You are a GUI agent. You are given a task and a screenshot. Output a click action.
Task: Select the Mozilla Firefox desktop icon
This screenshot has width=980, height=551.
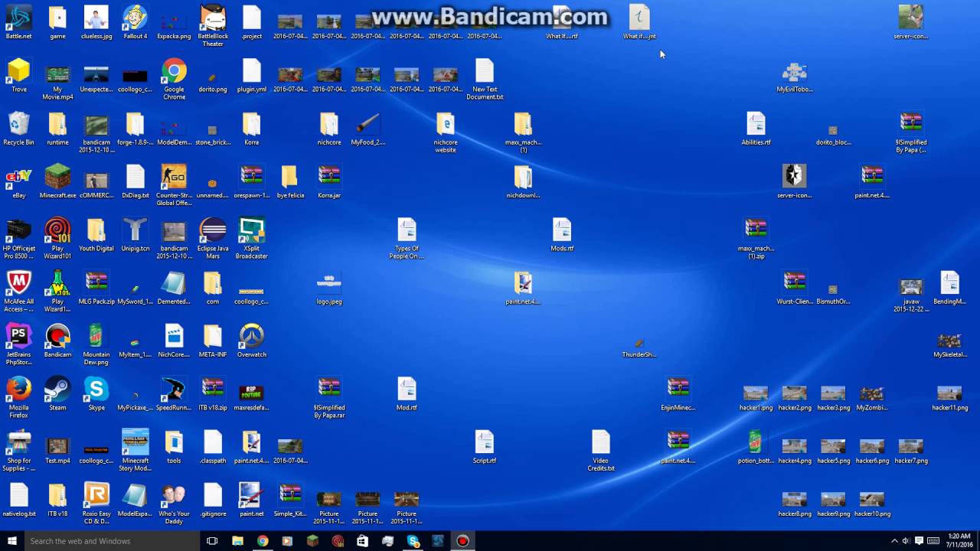[18, 397]
